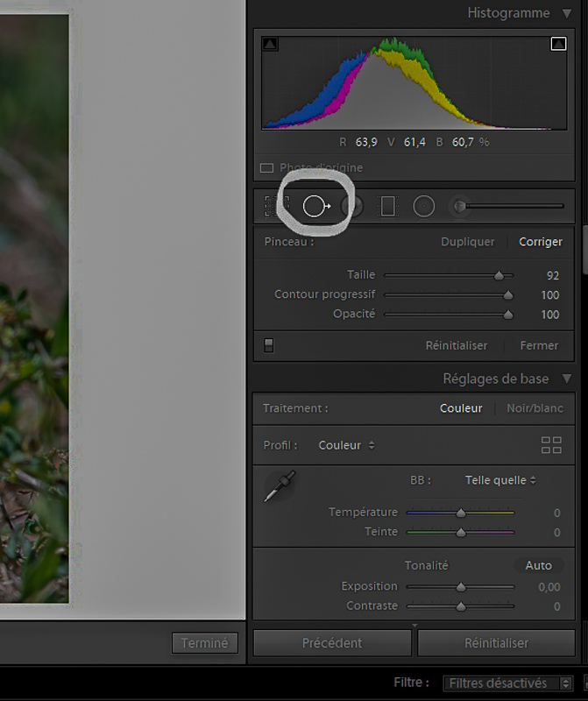The height and width of the screenshot is (701, 588).
Task: Select the circled Spot Removal tool
Action: coord(315,206)
